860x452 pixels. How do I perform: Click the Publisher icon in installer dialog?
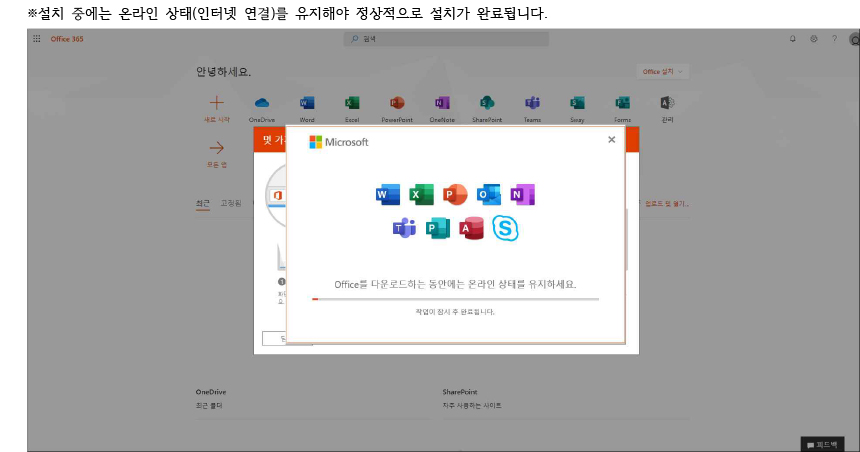pyautogui.click(x=438, y=228)
